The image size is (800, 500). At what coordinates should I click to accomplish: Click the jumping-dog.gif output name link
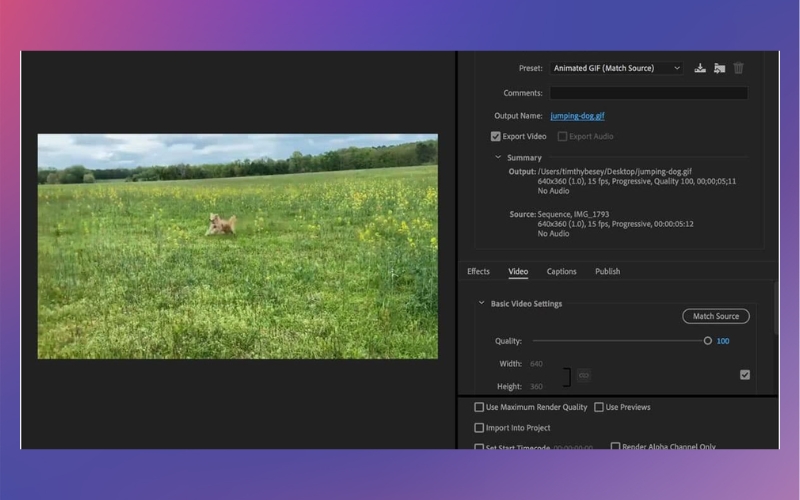click(x=577, y=116)
